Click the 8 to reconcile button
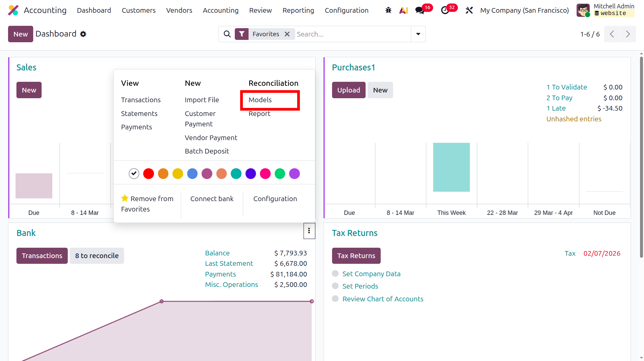644x361 pixels. (x=97, y=256)
